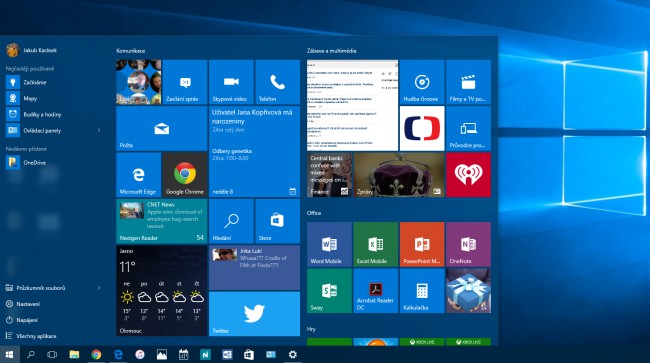Launch the Excel Mobile tile
Viewport: 650px width, 363px height.
(x=376, y=244)
